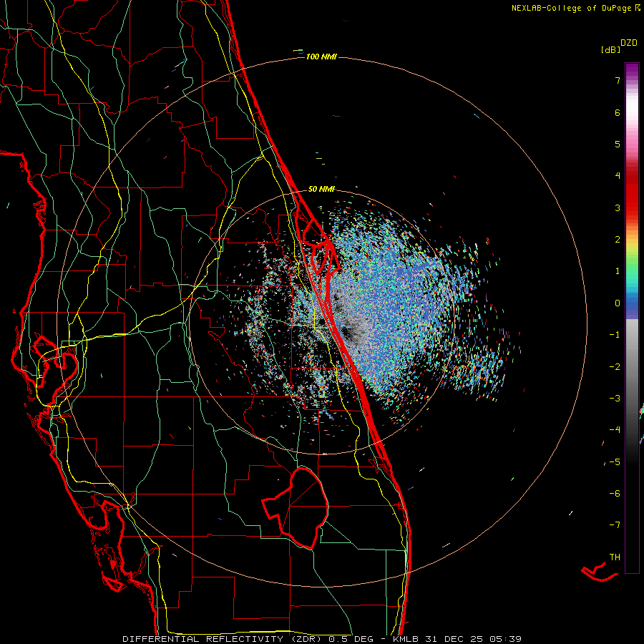Click the -2 value on the color scale

pos(615,367)
